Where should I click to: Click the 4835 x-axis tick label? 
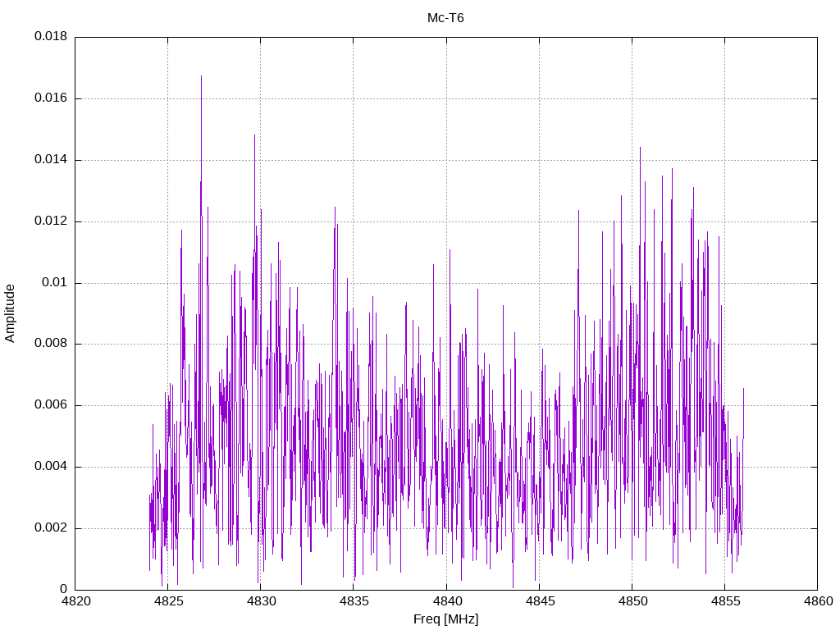tap(354, 601)
